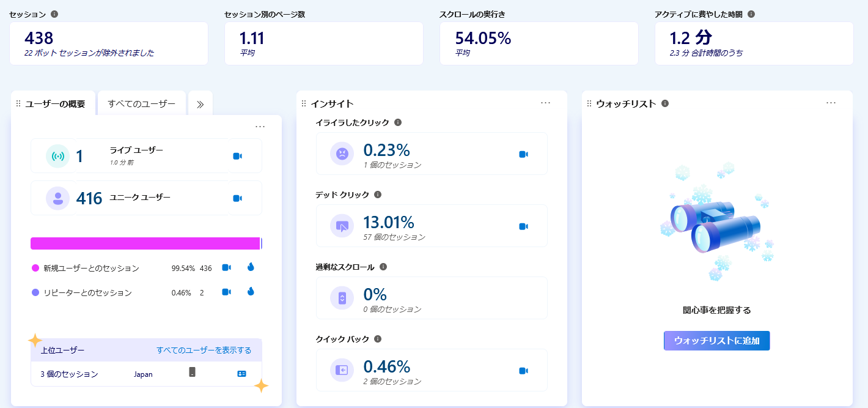Click info icon beside アクティブに費やした時間
This screenshot has width=868, height=408.
[751, 14]
